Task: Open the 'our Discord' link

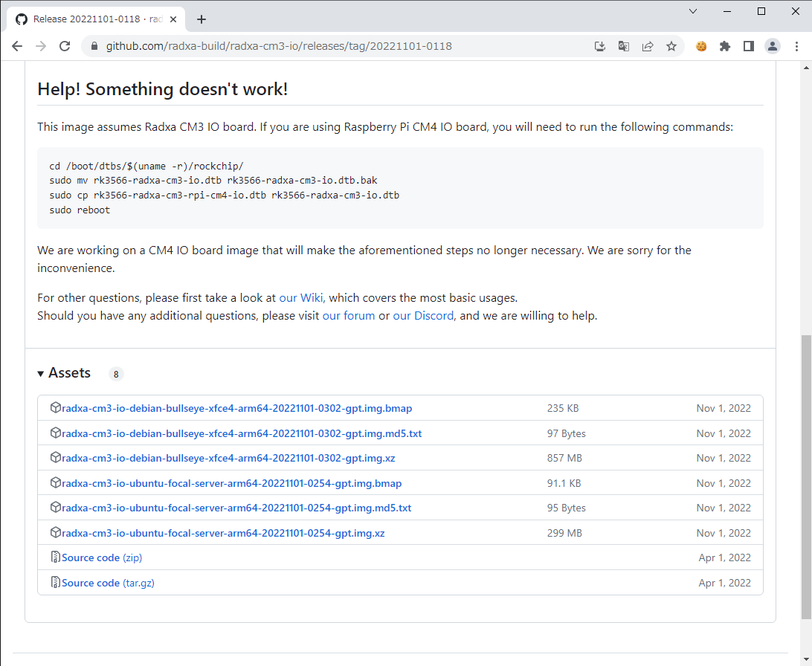Action: (423, 316)
